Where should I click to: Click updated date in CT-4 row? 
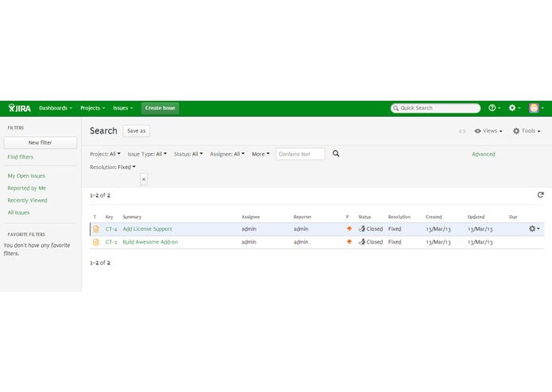(481, 229)
